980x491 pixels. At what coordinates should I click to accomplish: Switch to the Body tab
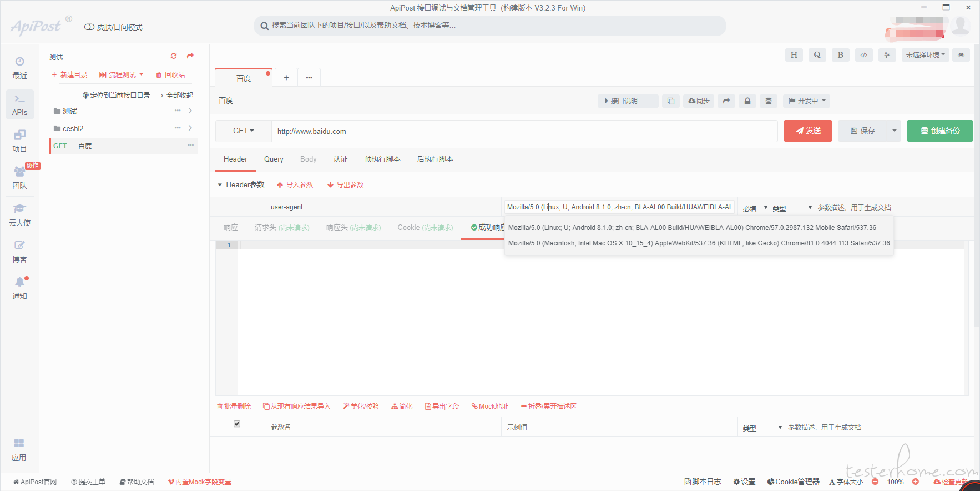click(308, 159)
